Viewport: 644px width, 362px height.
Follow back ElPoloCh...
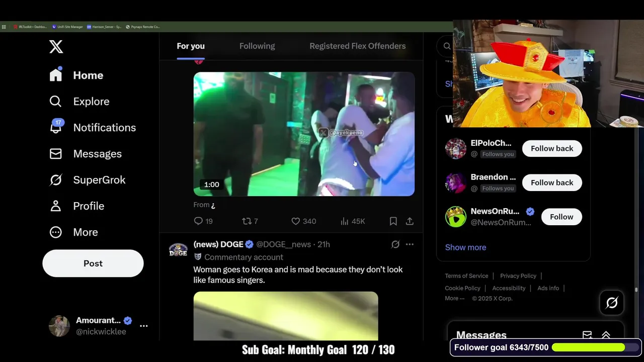[552, 148]
